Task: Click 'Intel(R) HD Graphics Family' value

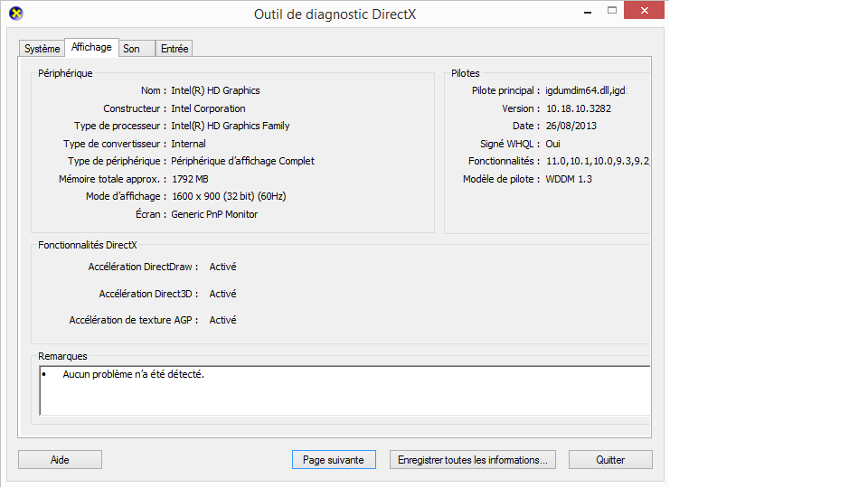Action: pyautogui.click(x=231, y=127)
